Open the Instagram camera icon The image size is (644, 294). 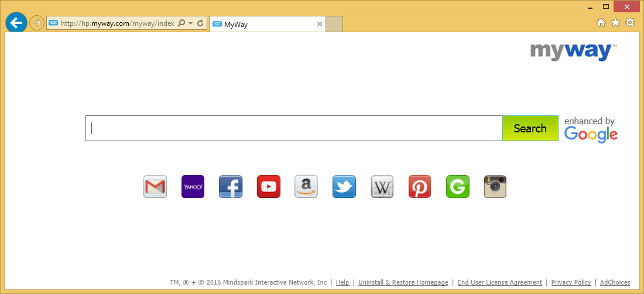(495, 187)
